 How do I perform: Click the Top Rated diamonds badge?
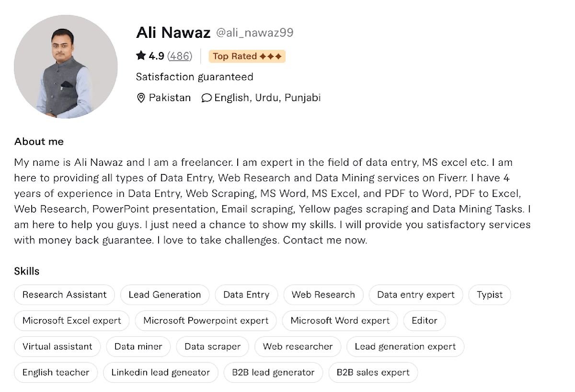(x=247, y=57)
